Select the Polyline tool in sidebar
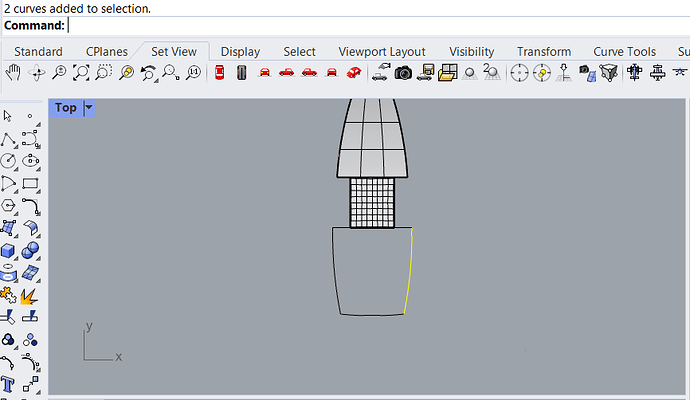This screenshot has height=400, width=690. [x=8, y=139]
